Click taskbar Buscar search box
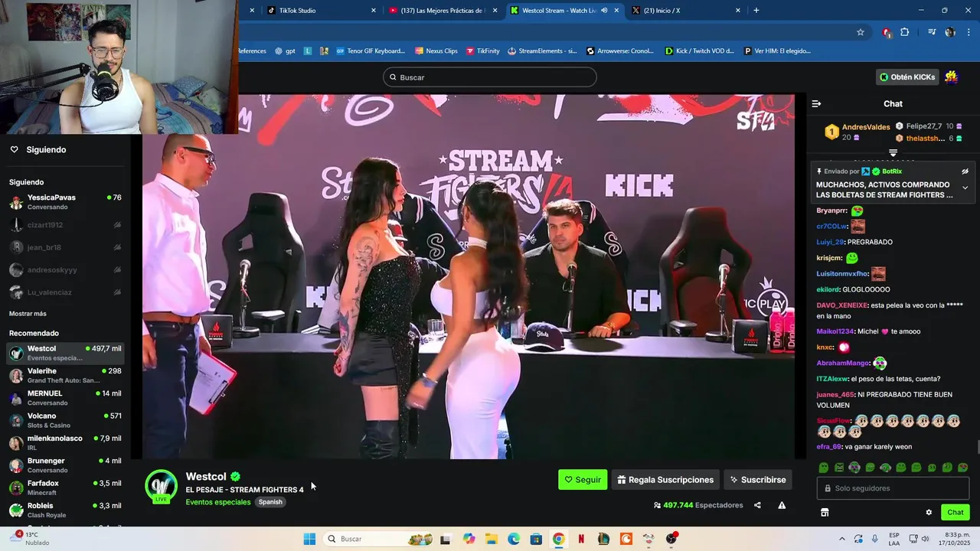The width and height of the screenshot is (980, 551). (379, 539)
